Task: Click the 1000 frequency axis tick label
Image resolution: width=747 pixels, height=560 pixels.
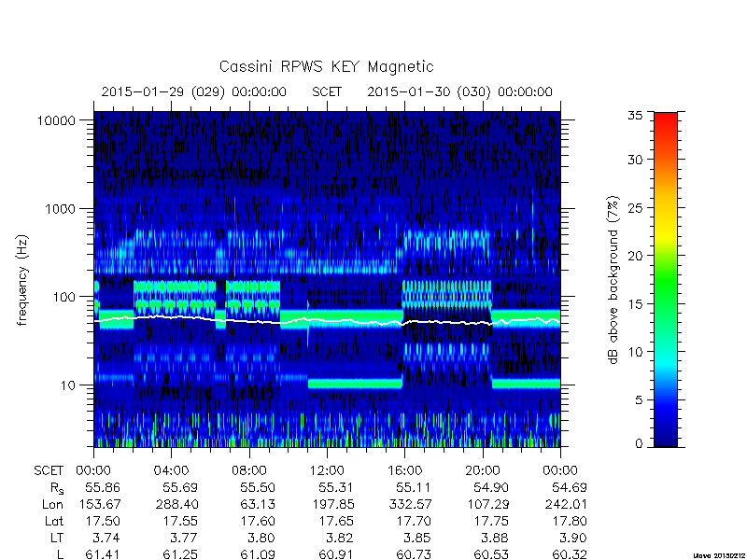Action: 60,209
